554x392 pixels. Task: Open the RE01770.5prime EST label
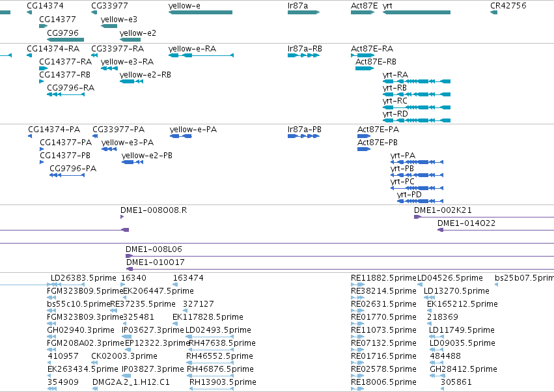point(383,316)
